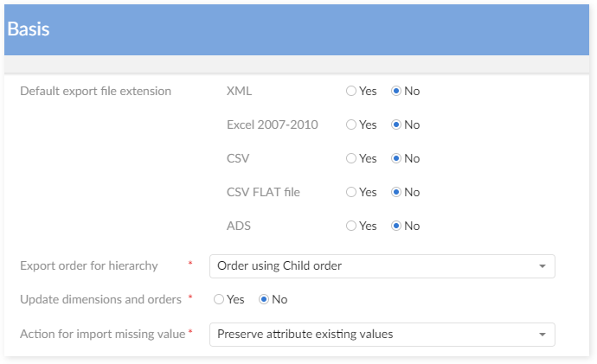Choose Yes for Excel 2007-2010 extension
Screen dimensions: 597x364
coord(351,125)
